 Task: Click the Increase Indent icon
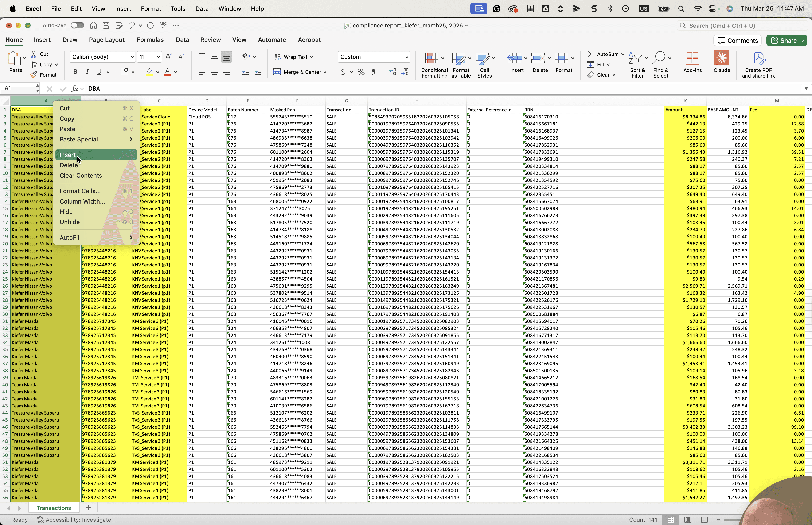click(x=258, y=72)
